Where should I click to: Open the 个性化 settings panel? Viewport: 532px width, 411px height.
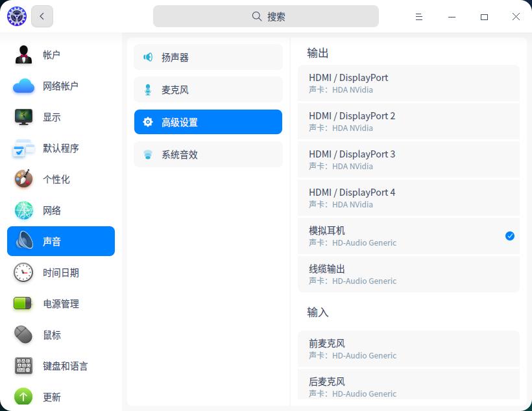(x=61, y=180)
